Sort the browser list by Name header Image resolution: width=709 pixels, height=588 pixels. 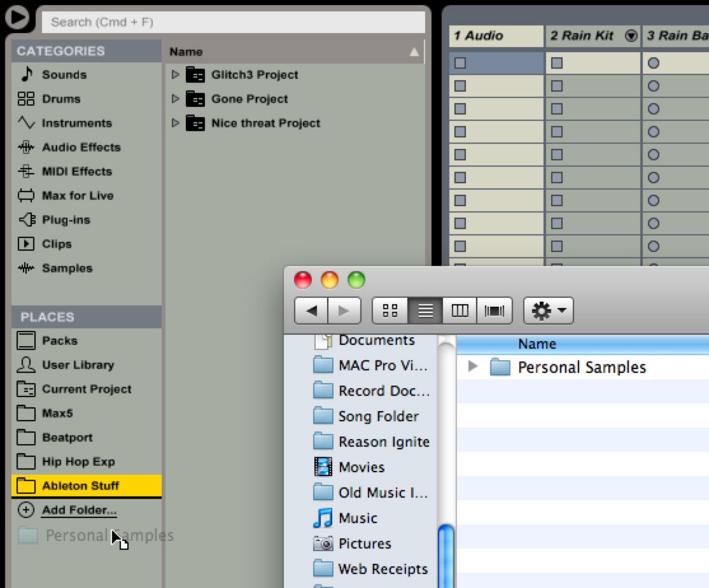[295, 52]
